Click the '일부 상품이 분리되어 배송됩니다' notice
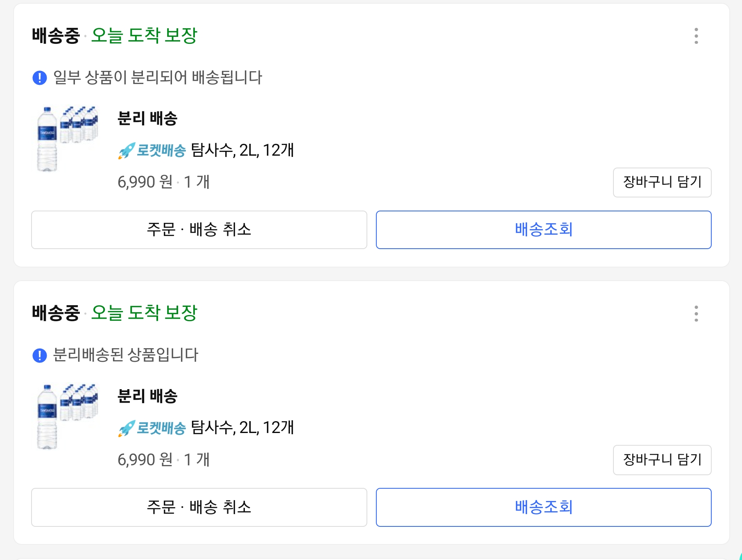This screenshot has width=742, height=560. (158, 77)
